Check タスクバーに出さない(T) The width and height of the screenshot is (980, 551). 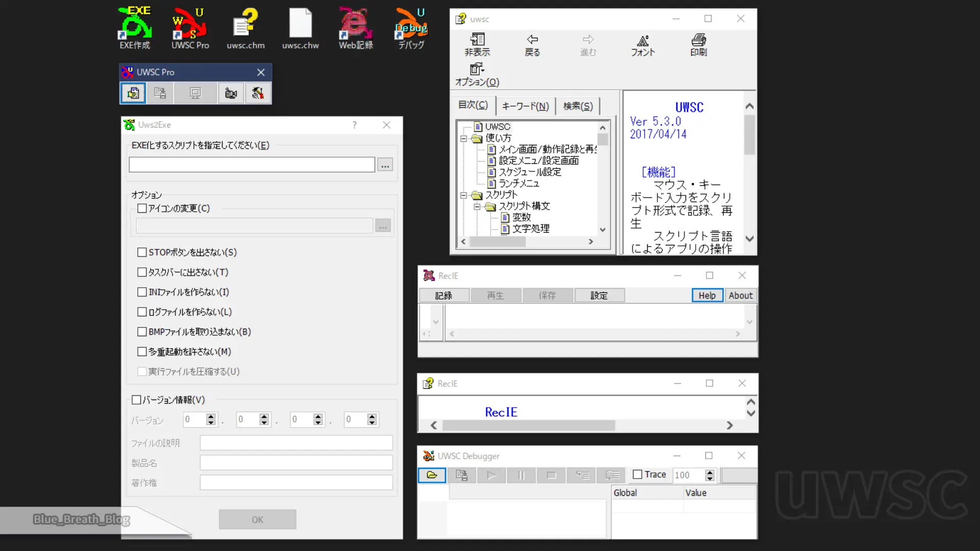click(142, 272)
